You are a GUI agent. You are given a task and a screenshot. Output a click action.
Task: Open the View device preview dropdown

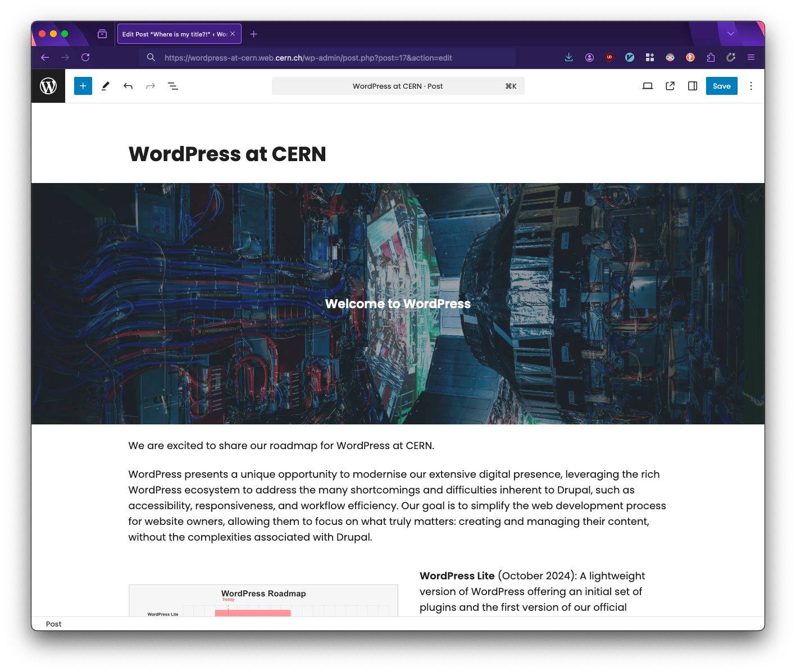[x=647, y=86]
